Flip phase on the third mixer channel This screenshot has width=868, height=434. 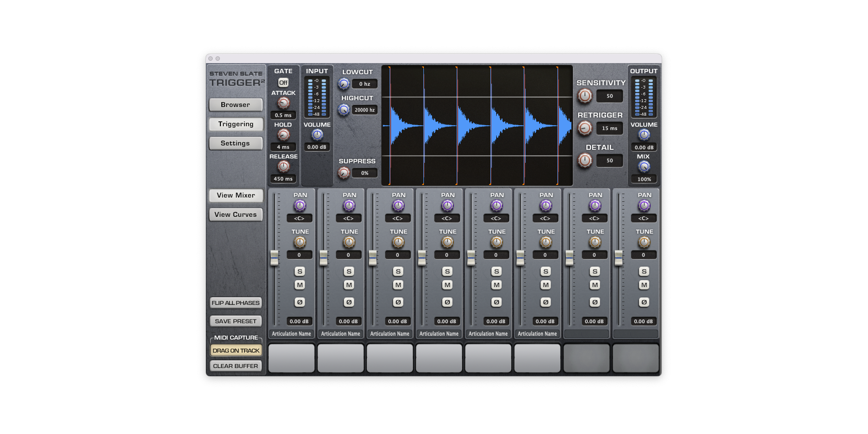398,302
